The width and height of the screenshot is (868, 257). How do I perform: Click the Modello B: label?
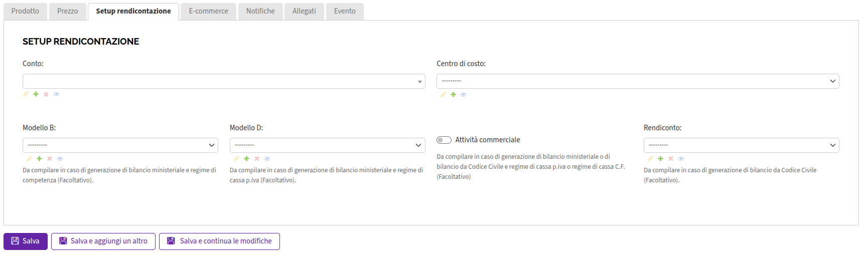(39, 128)
